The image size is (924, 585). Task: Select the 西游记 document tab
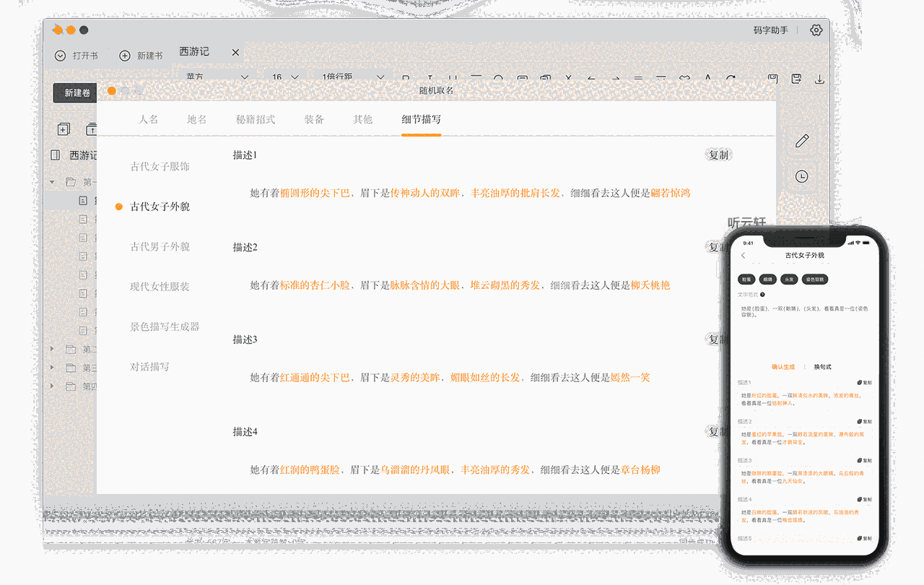196,51
